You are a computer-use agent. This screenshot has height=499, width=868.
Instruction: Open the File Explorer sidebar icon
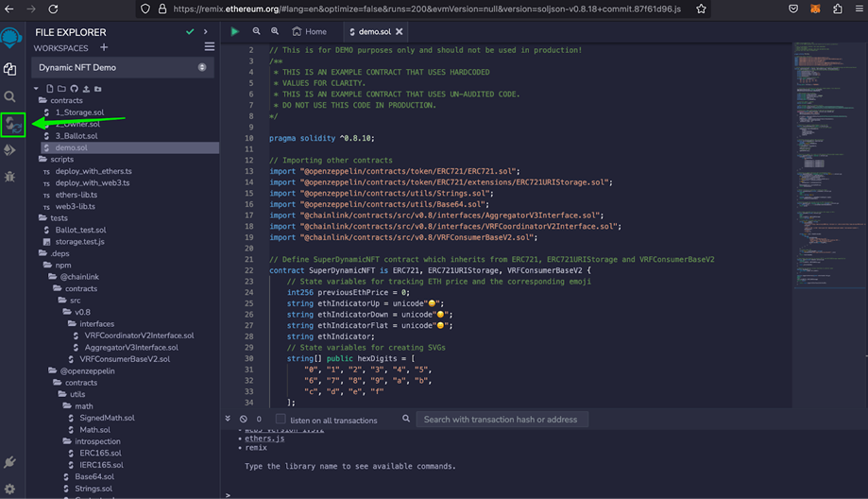(x=10, y=69)
